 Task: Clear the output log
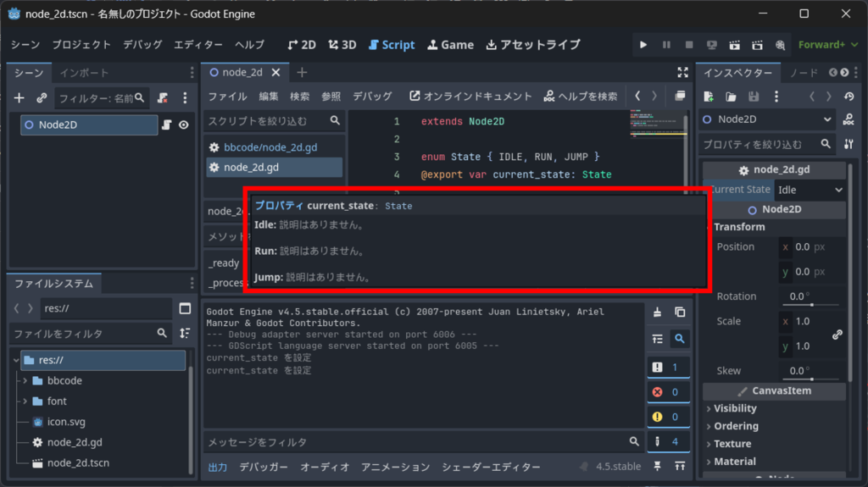click(x=657, y=313)
